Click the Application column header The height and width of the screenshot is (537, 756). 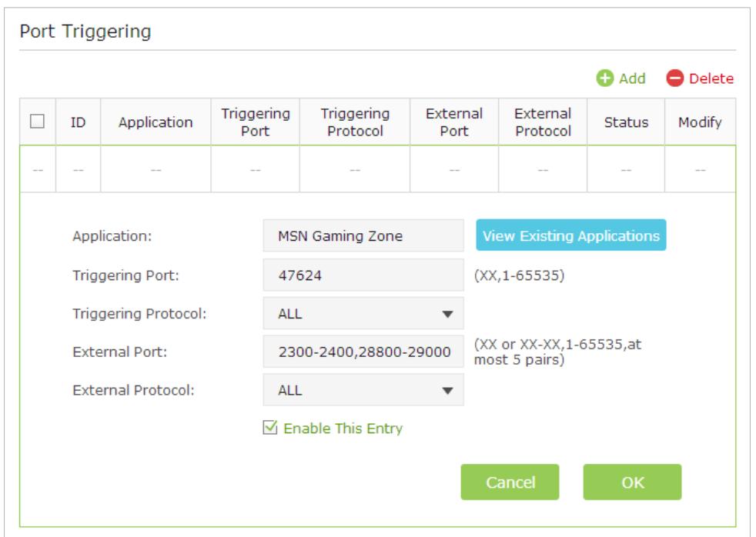(x=156, y=122)
